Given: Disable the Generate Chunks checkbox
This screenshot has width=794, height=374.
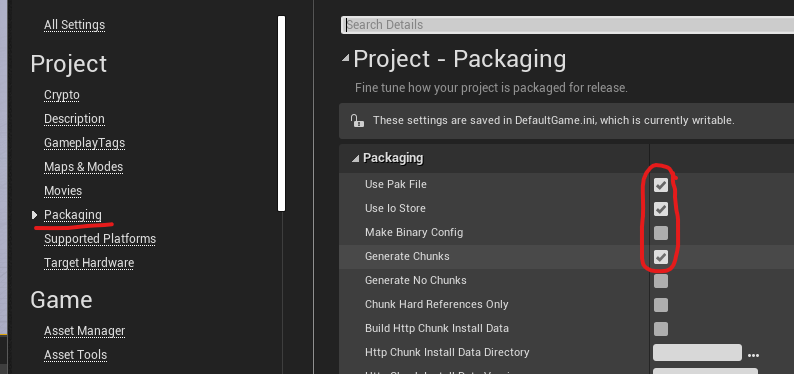Looking at the screenshot, I should (661, 257).
